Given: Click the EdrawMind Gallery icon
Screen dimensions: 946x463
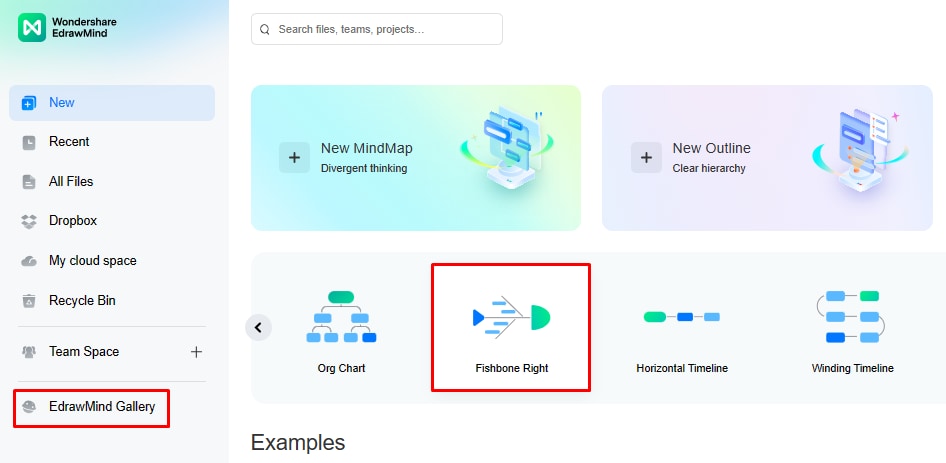Looking at the screenshot, I should [x=29, y=407].
